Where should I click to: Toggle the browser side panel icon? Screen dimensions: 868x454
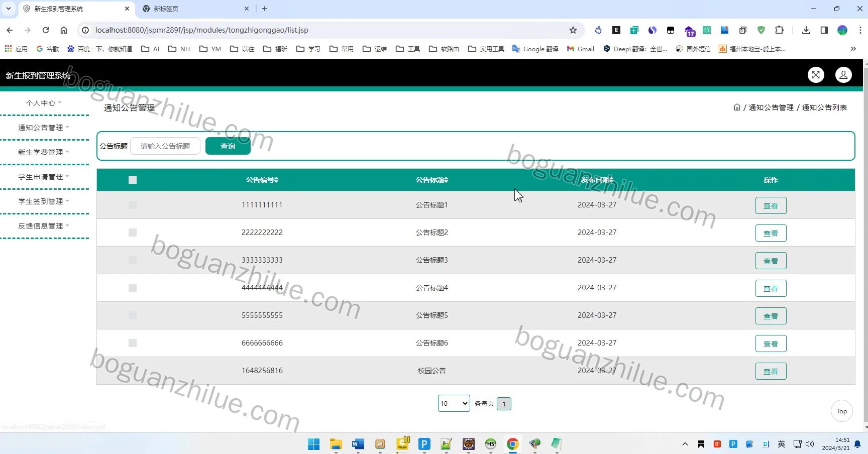coord(824,30)
